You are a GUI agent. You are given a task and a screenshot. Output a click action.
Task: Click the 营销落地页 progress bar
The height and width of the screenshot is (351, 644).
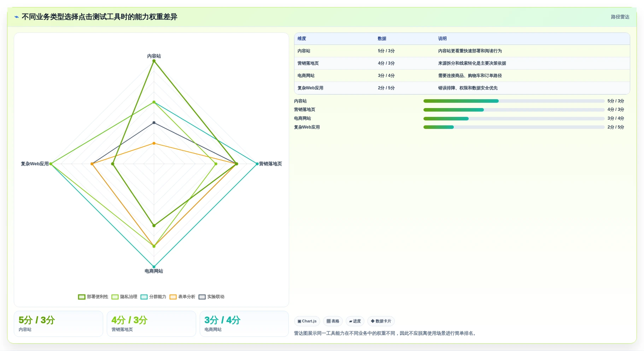coord(514,110)
